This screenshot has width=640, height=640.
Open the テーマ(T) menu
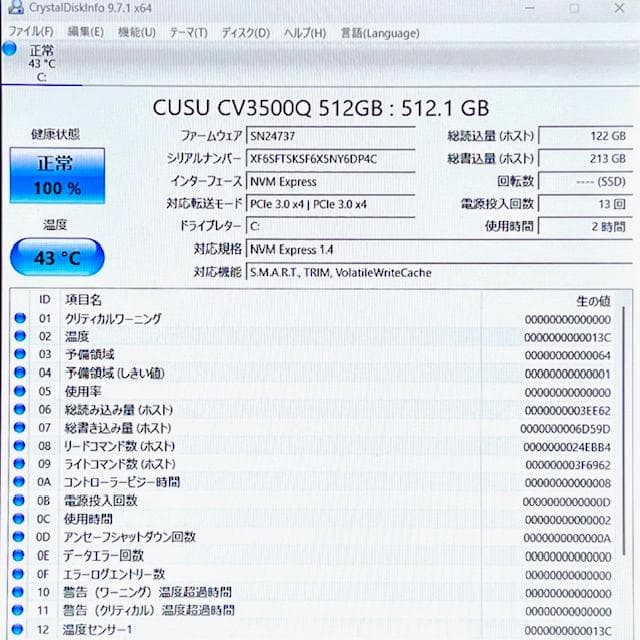point(189,33)
